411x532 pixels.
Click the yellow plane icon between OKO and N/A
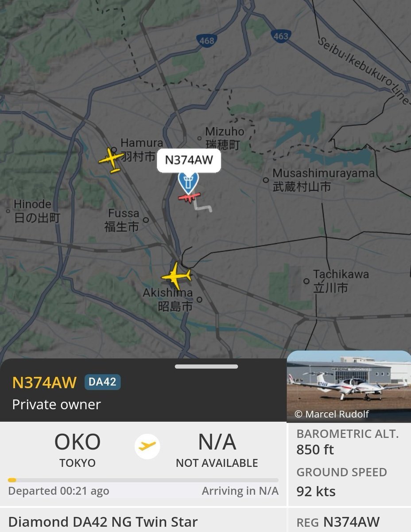(x=147, y=446)
